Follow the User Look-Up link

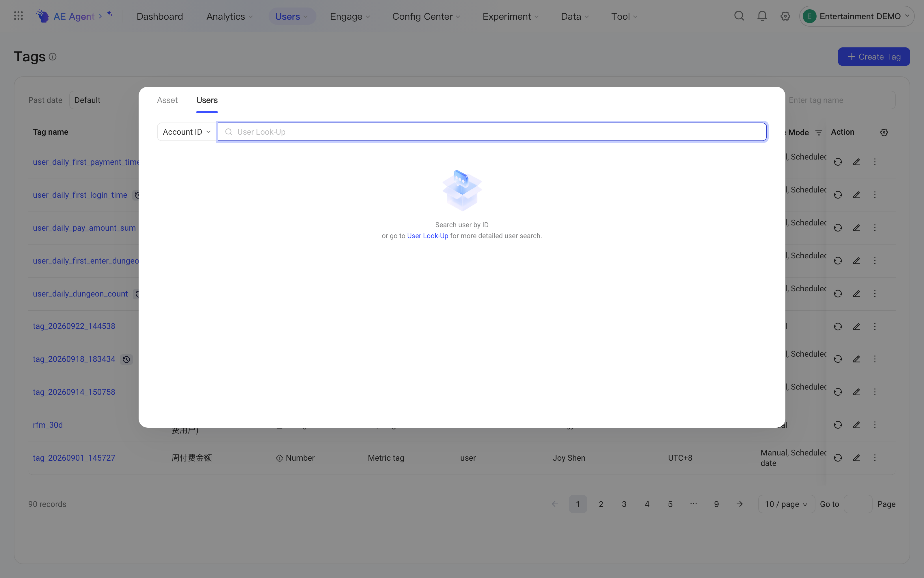pos(428,236)
